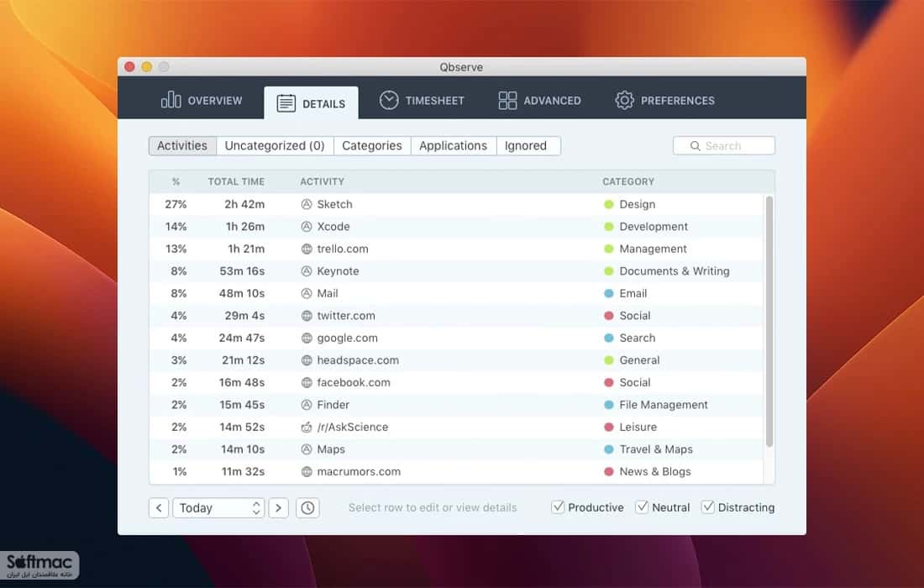This screenshot has width=924, height=588.
Task: Click the Finder app icon
Action: 307,405
